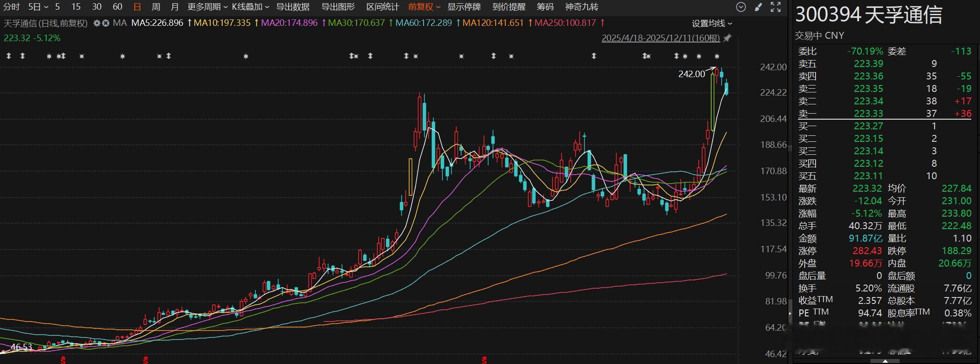Select the 买五 price 223.11
Screen dimensions: 980x364
click(868, 176)
